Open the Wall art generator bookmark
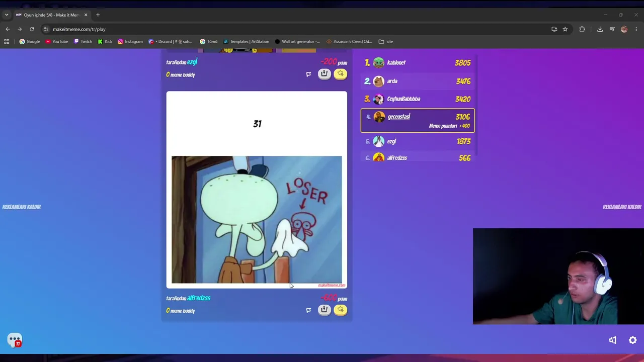This screenshot has height=362, width=644. click(298, 42)
